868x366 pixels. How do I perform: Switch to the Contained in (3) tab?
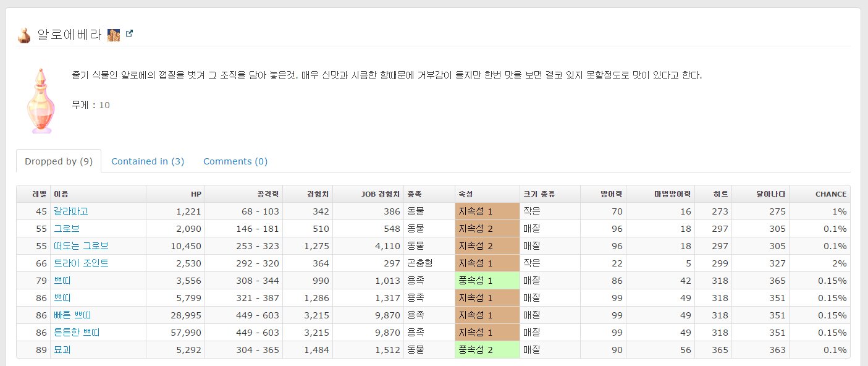pyautogui.click(x=148, y=161)
